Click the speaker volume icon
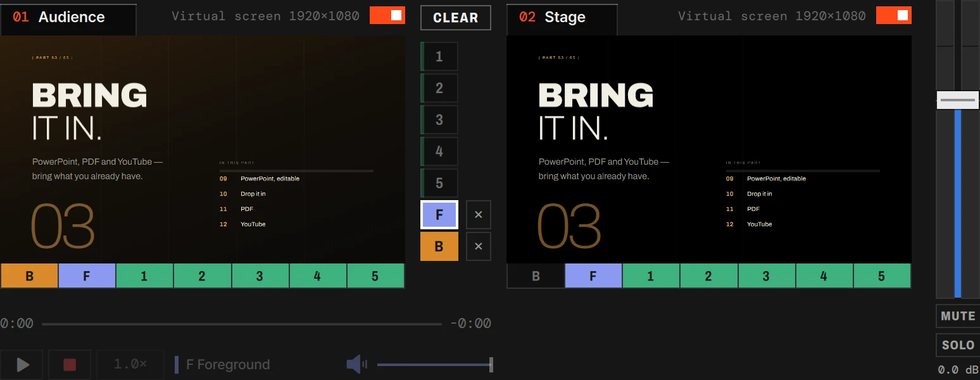Viewport: 980px width, 380px height. coord(356,364)
